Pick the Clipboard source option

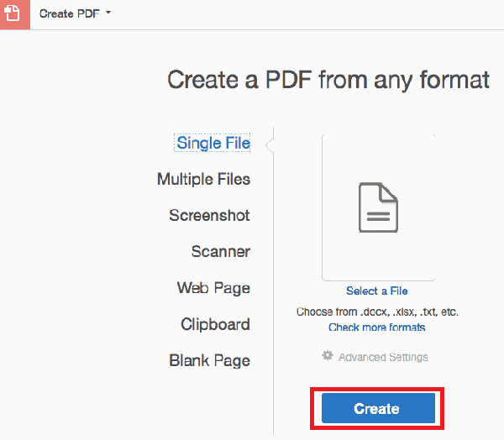pyautogui.click(x=215, y=324)
